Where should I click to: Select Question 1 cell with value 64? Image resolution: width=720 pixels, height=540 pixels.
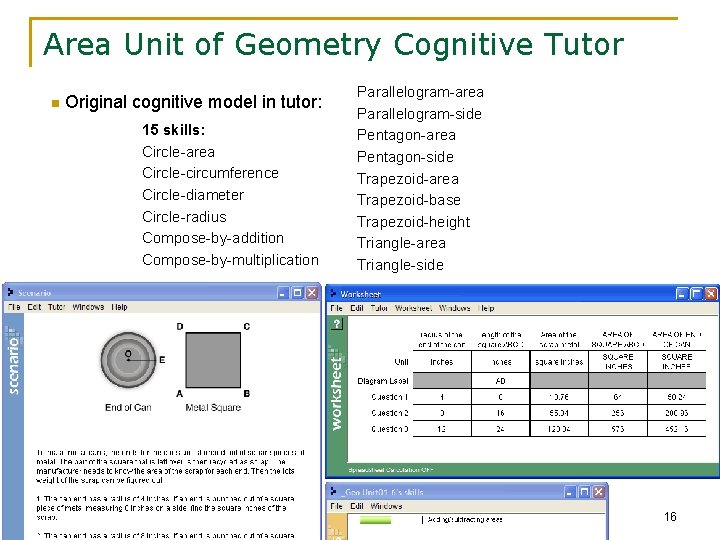coord(618,397)
